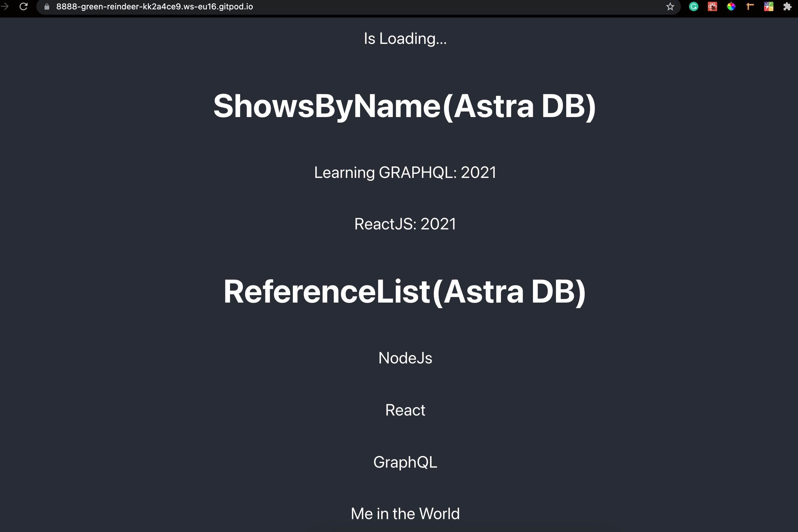The width and height of the screenshot is (798, 532).
Task: Click the ReactJS: 2021 entry
Action: (405, 224)
